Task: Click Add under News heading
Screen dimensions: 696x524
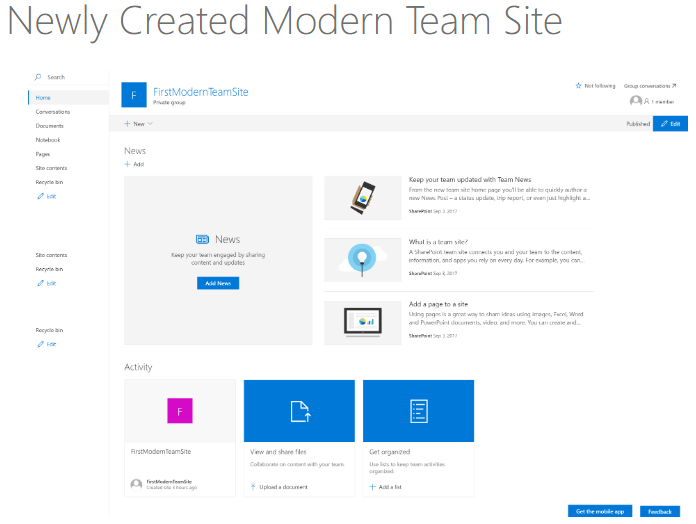Action: click(x=134, y=164)
